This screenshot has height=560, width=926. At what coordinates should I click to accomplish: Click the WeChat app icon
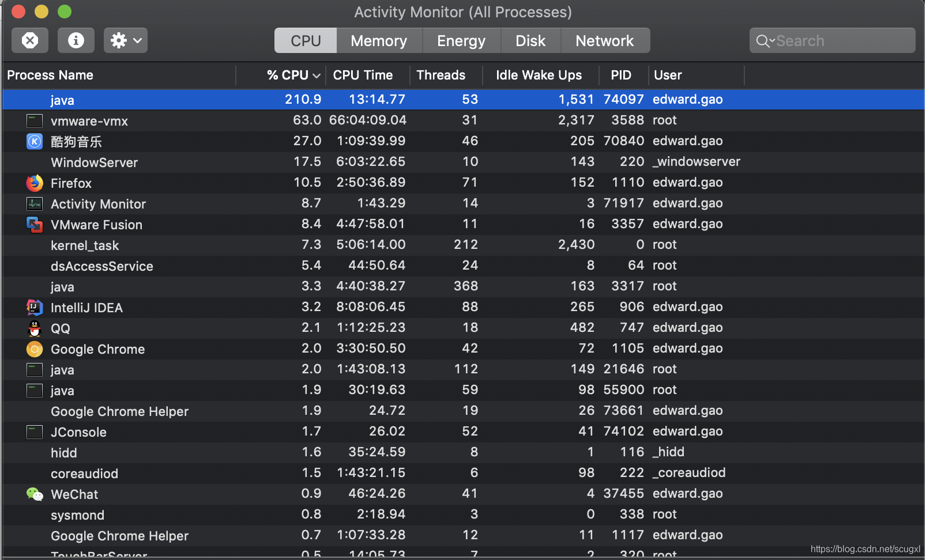click(x=35, y=494)
